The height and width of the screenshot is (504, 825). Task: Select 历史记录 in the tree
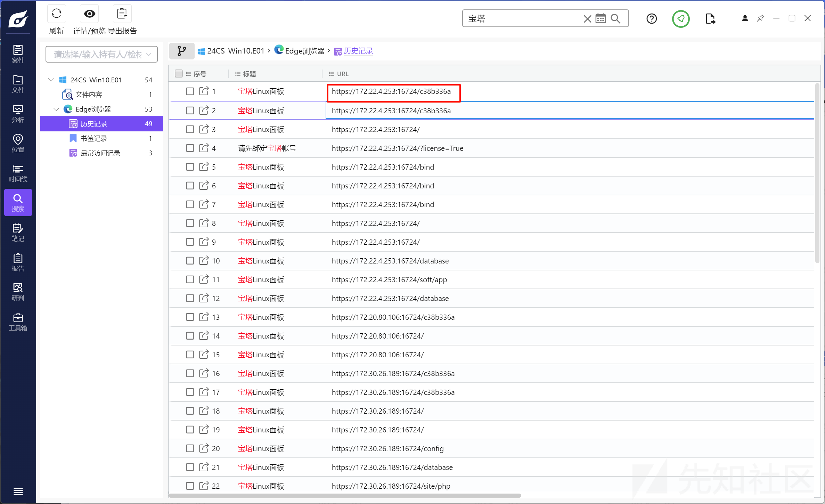[x=101, y=124]
